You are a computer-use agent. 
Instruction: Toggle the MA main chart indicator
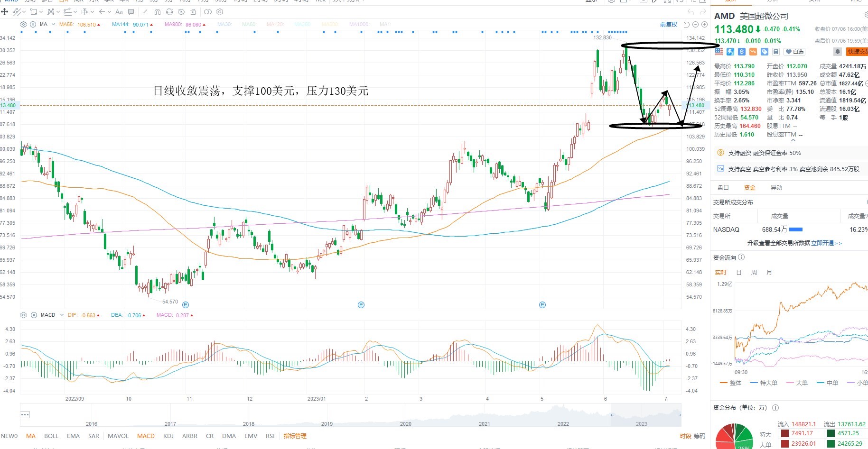pos(31,436)
